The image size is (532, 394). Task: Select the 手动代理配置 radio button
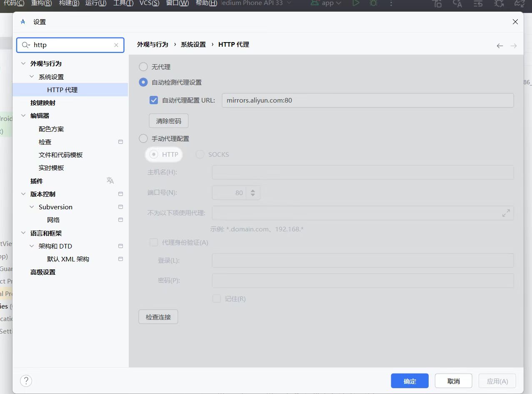pyautogui.click(x=143, y=138)
